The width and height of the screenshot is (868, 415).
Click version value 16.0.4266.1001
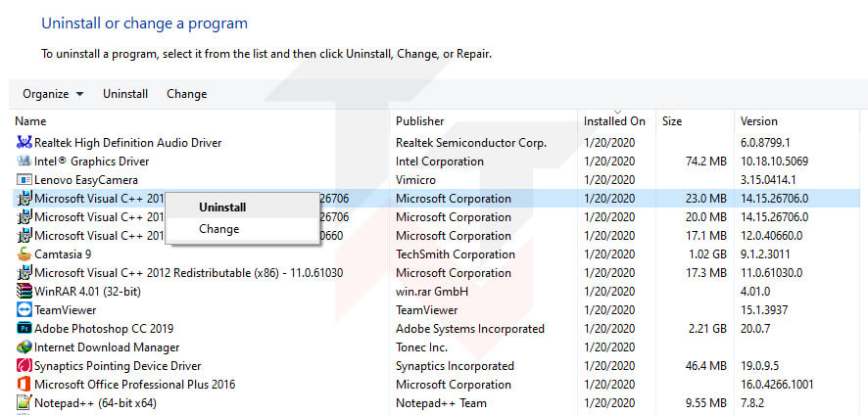(777, 385)
